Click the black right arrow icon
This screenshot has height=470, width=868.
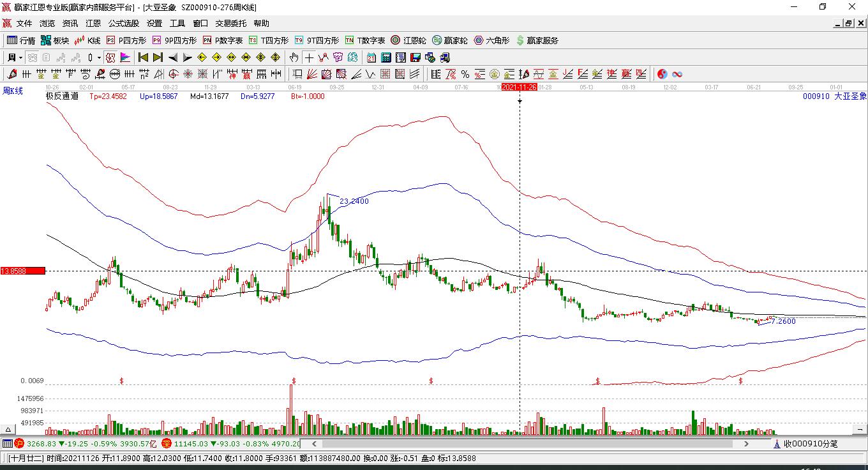(x=187, y=57)
